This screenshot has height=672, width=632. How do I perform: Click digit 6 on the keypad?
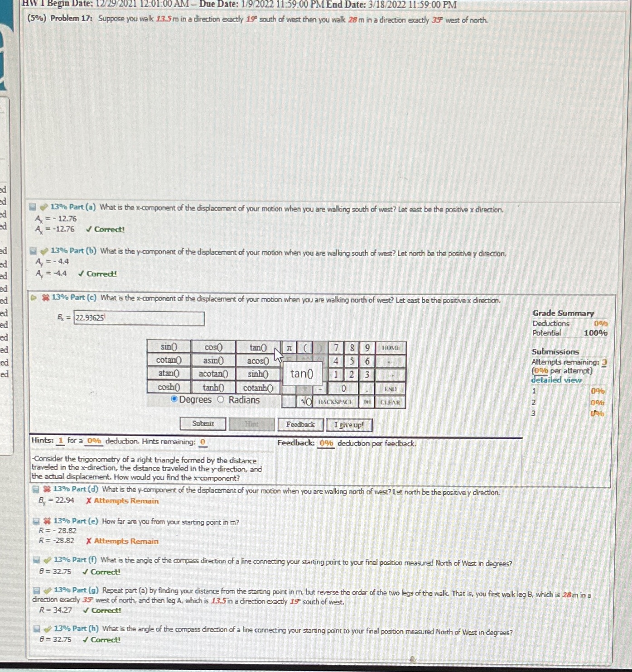click(x=367, y=361)
